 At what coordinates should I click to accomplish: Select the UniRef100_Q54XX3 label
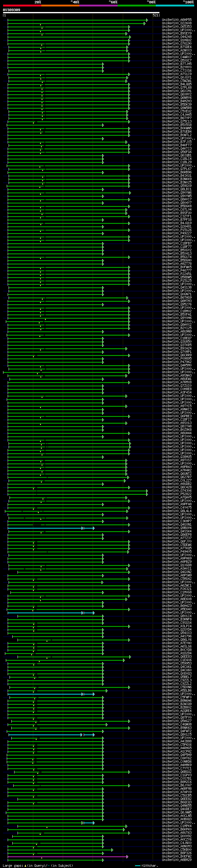[176, 633]
